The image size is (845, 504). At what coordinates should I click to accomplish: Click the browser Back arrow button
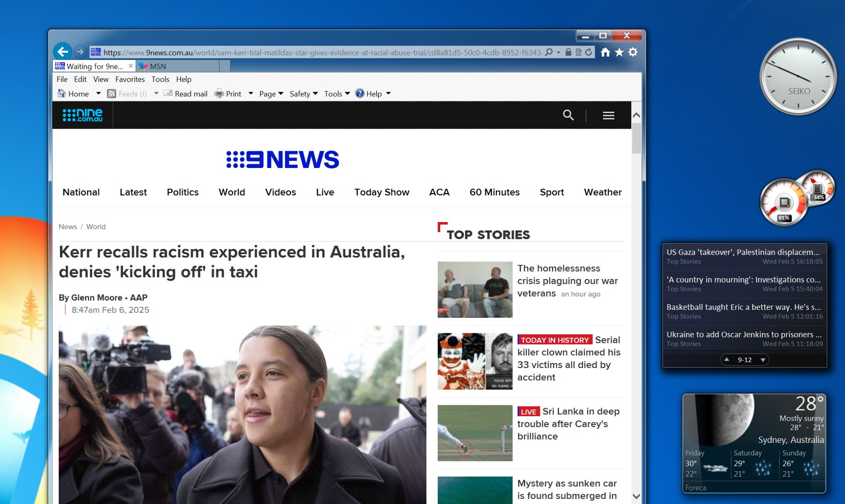tap(63, 52)
